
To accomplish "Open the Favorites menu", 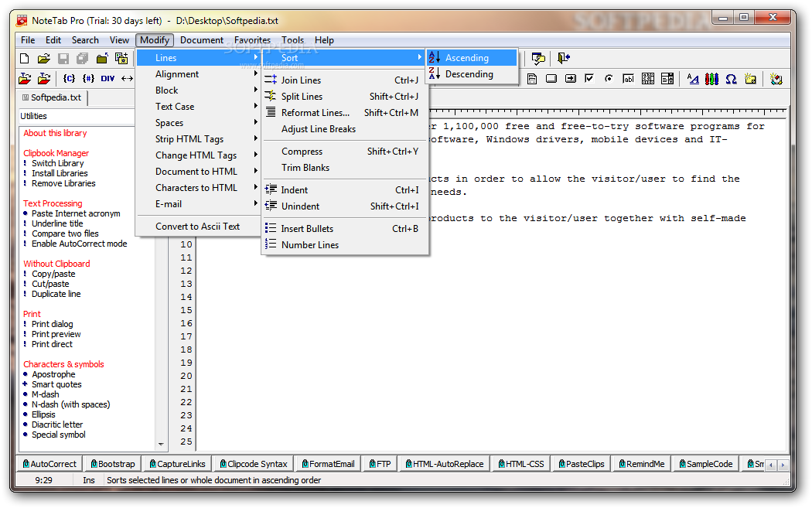I will pyautogui.click(x=252, y=40).
